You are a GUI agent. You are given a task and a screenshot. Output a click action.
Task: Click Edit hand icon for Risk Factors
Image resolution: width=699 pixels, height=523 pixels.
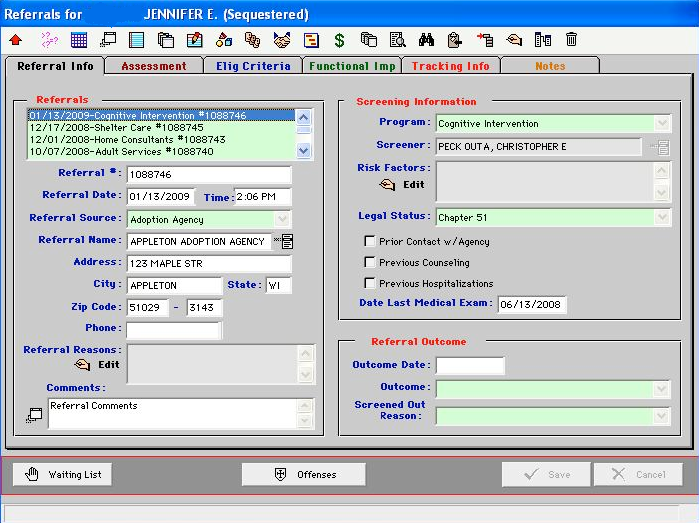387,185
